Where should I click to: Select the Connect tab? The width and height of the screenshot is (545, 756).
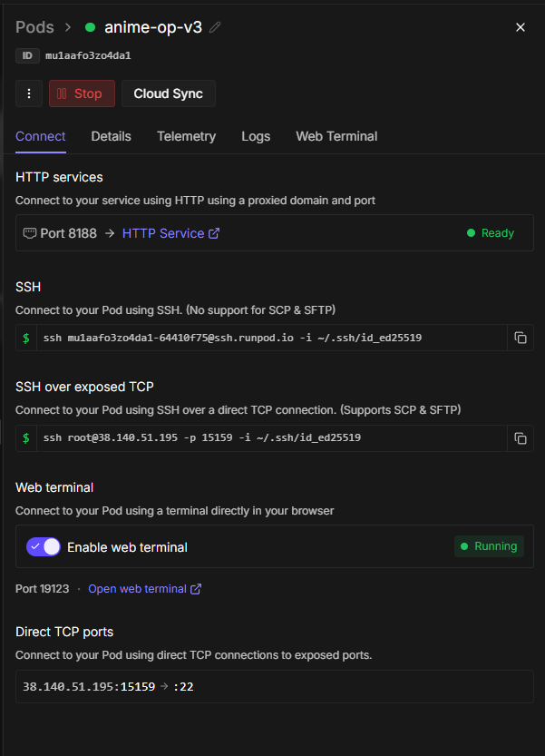[x=41, y=136]
